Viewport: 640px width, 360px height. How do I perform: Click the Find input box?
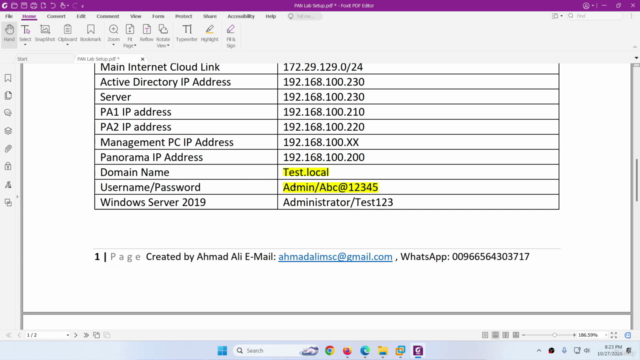[595, 16]
